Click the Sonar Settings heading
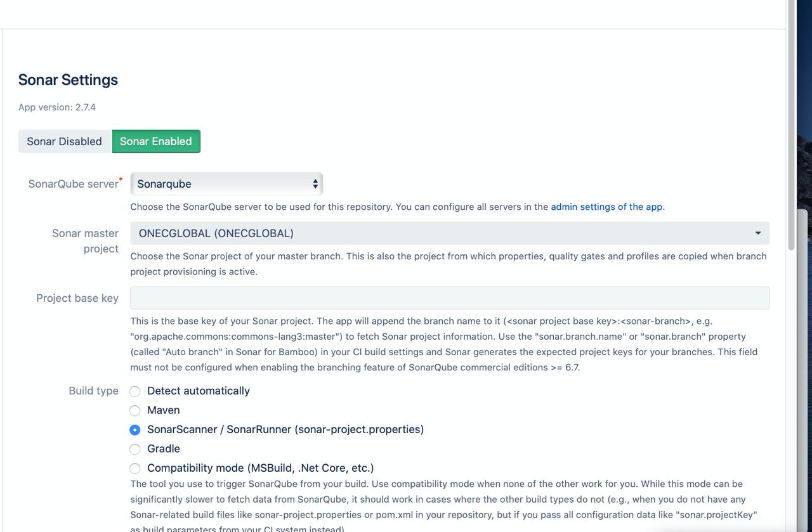 click(x=68, y=80)
